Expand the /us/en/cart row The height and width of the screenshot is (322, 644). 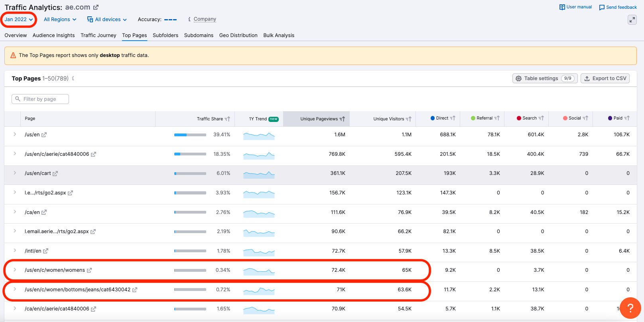point(15,173)
